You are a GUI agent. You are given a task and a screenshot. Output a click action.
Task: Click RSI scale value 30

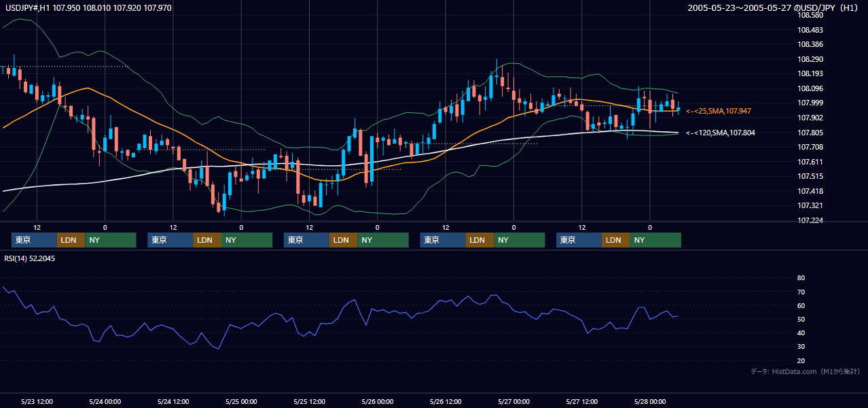(801, 347)
